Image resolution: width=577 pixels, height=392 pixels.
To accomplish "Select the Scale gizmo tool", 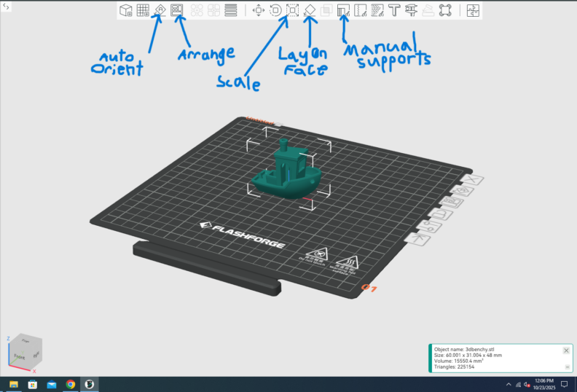I will [x=293, y=10].
